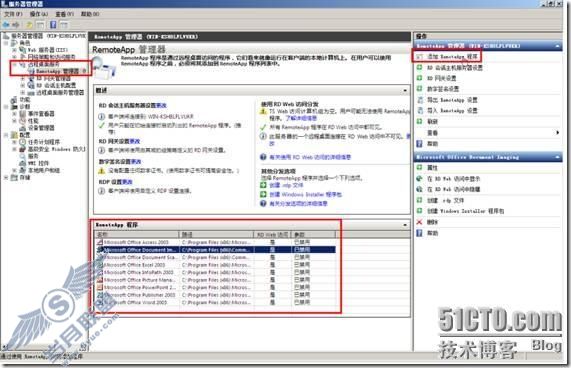The image size is (571, 368).
Task: Expand the 网络策略和访问服务 node
Action: pos(14,57)
